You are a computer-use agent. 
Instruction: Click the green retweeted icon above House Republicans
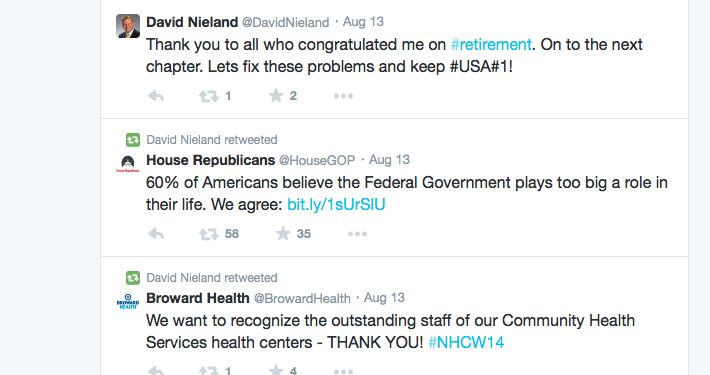tap(133, 140)
